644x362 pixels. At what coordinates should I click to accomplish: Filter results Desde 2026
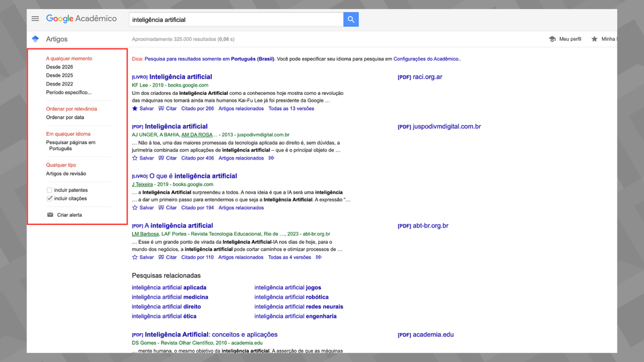[60, 67]
